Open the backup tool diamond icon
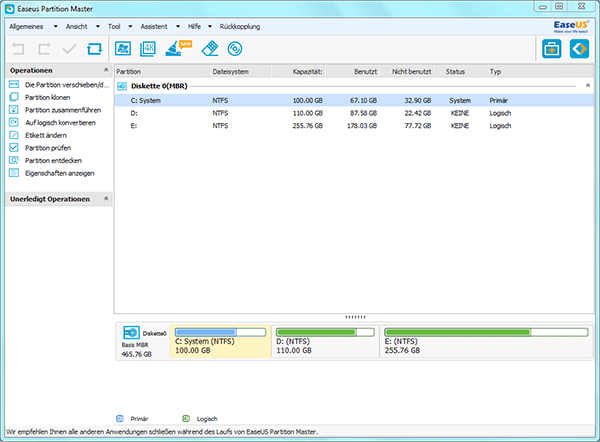Image resolution: width=600 pixels, height=442 pixels. click(579, 49)
